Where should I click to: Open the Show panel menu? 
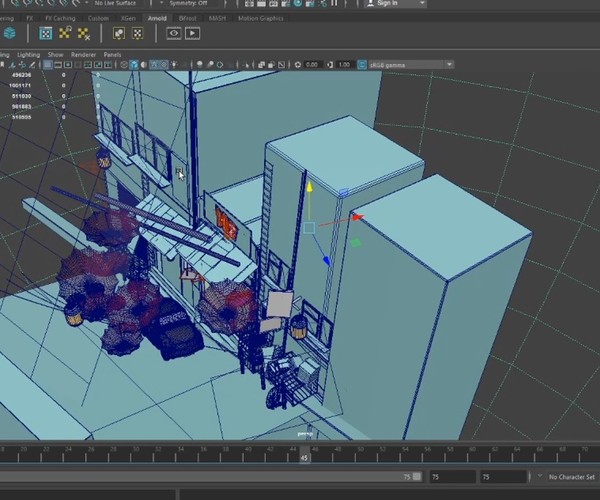[55, 55]
